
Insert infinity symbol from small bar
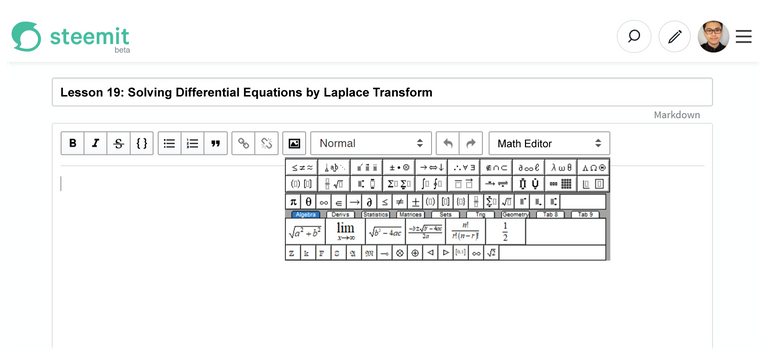(323, 202)
